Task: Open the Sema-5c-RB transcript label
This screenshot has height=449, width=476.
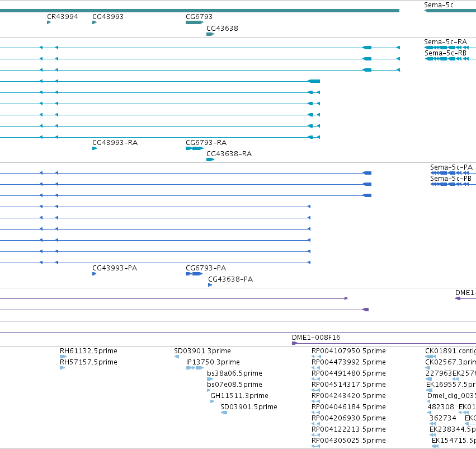Action: click(x=445, y=53)
